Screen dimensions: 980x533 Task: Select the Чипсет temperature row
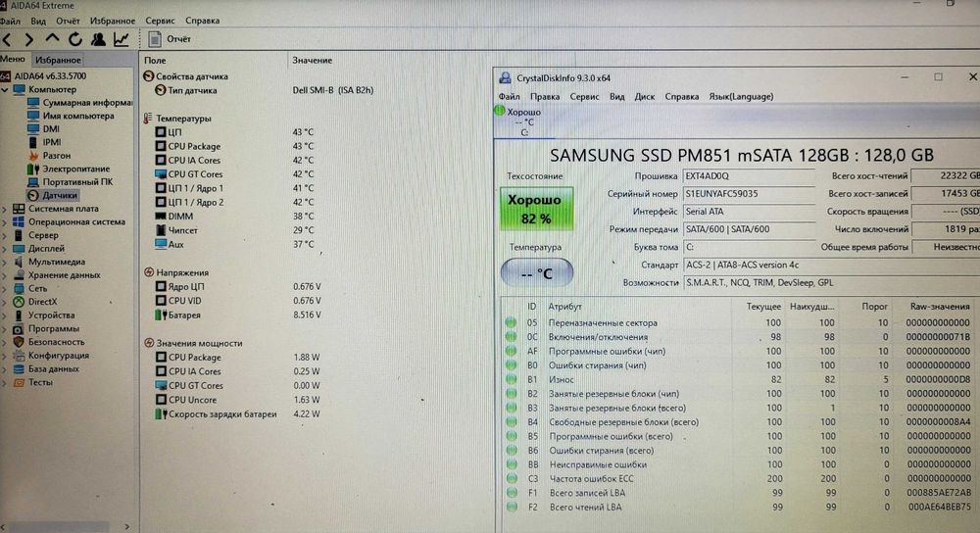tap(236, 230)
